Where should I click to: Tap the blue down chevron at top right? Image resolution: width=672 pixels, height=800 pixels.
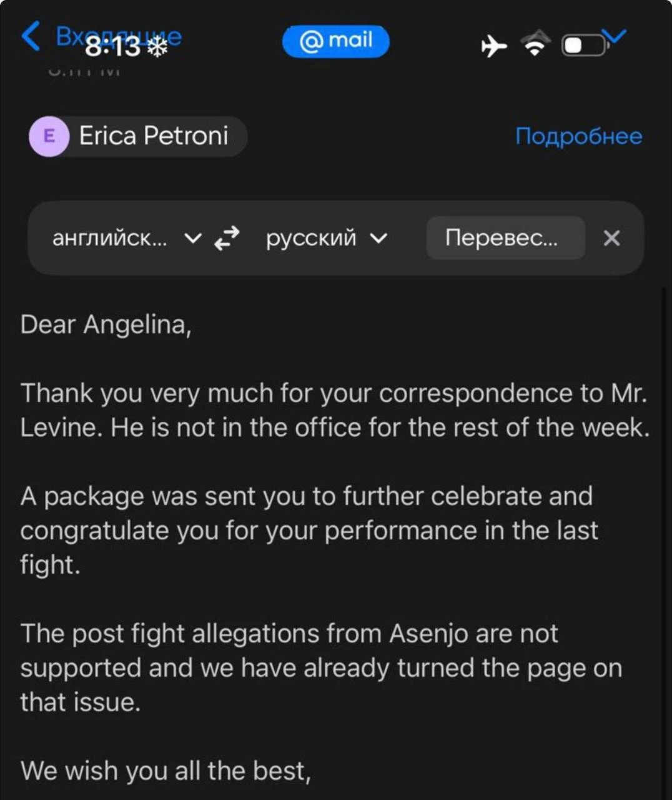[x=613, y=36]
